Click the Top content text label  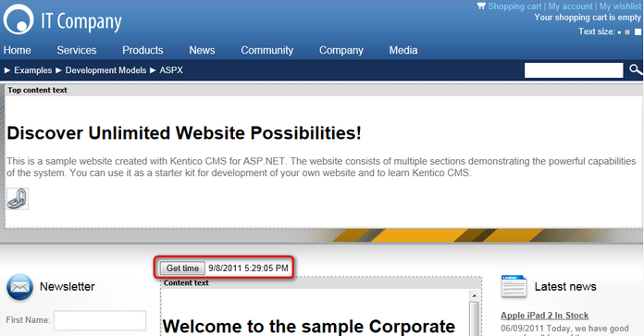pos(37,90)
